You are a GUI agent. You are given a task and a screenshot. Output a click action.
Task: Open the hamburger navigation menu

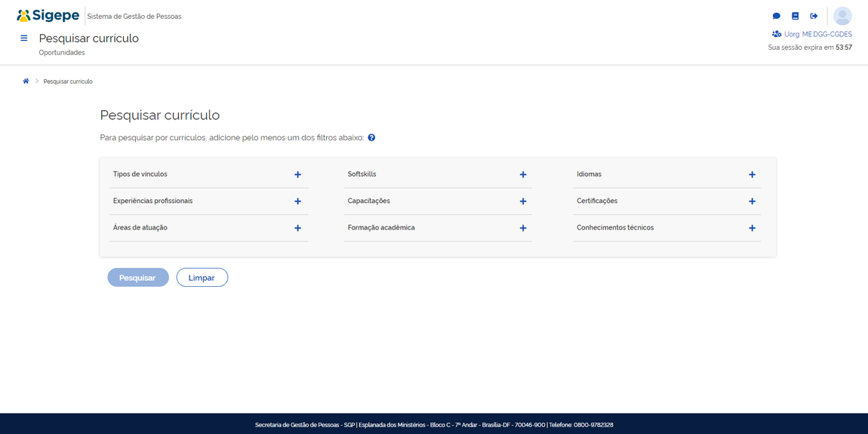[x=24, y=38]
